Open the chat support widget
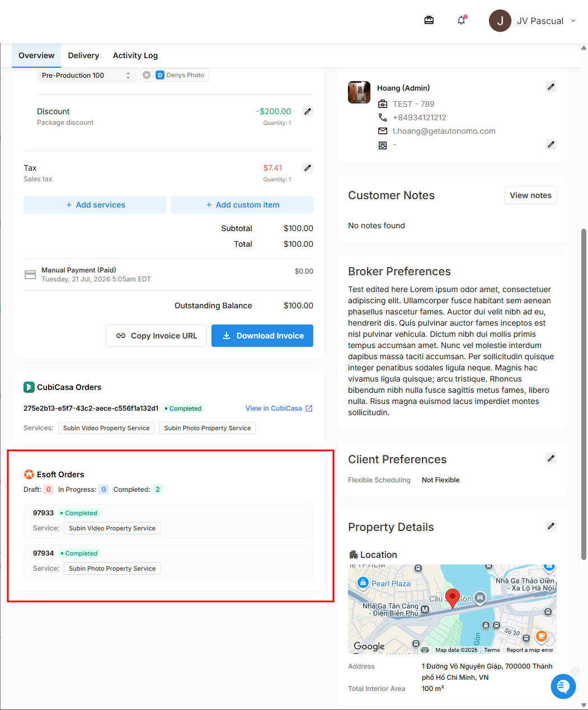 point(563,687)
